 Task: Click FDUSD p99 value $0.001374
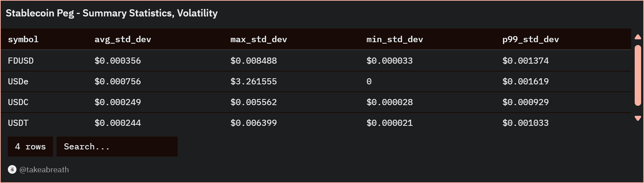click(525, 61)
